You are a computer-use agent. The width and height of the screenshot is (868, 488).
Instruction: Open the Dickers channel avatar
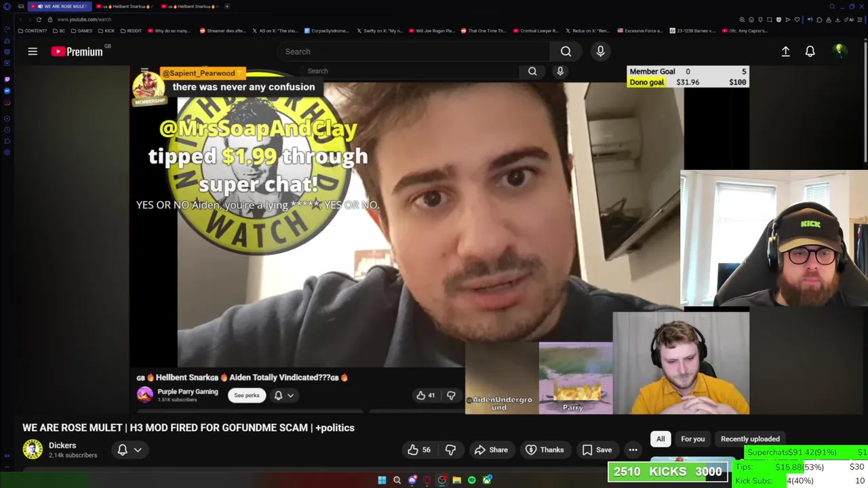[33, 449]
